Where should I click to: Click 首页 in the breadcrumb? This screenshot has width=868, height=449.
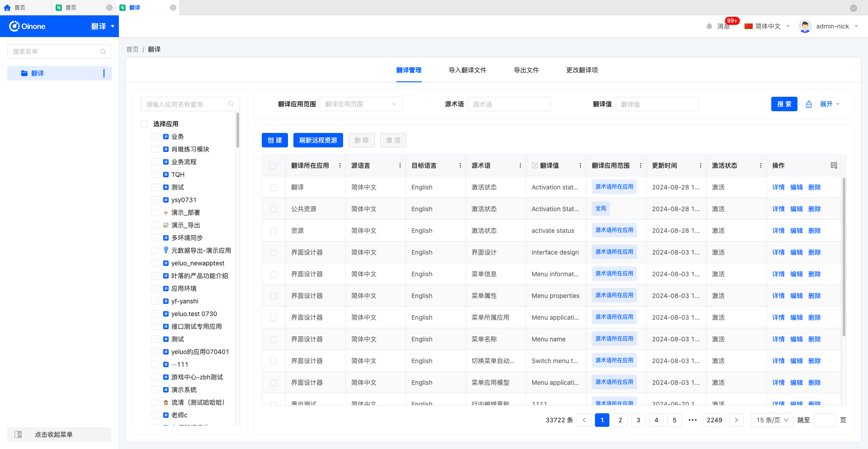132,49
